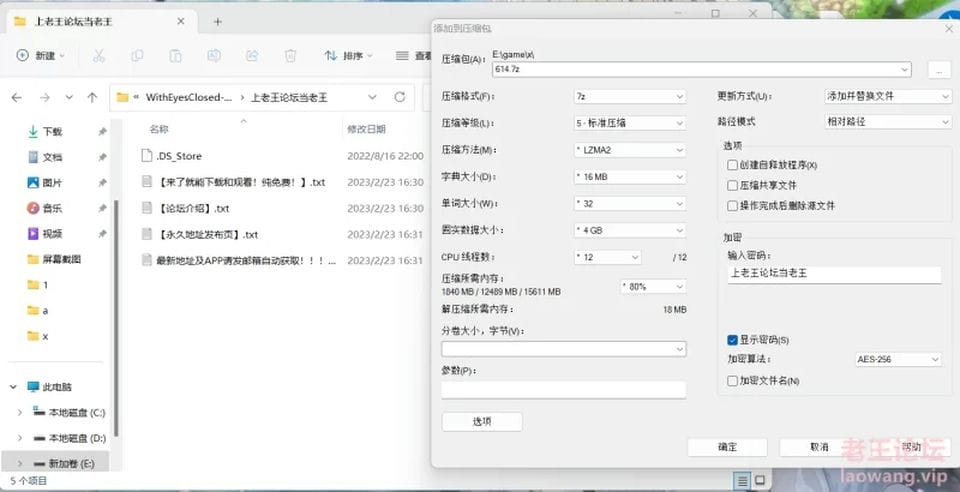The image size is (960, 492).
Task: Browse for archive path with ... button
Action: [939, 70]
